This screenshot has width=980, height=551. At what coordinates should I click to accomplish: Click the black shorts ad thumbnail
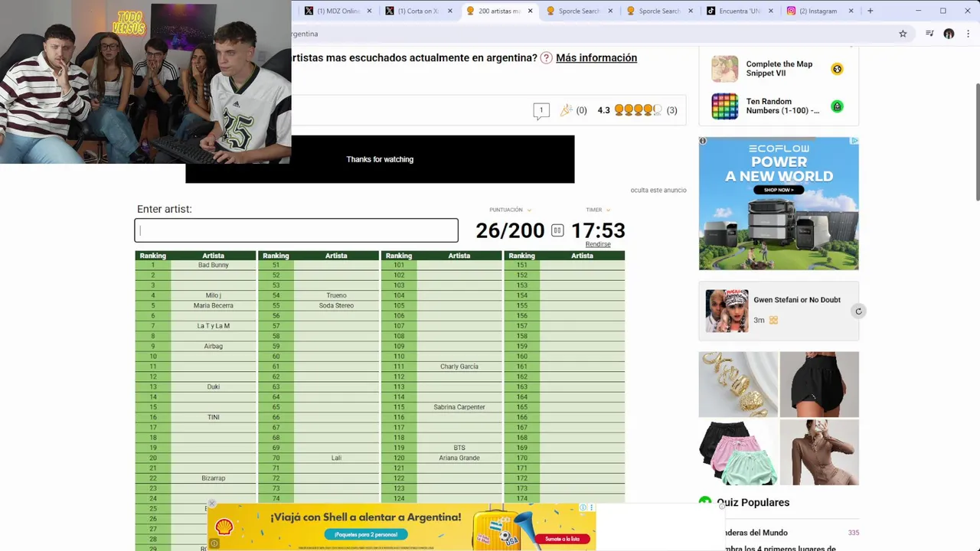(x=819, y=384)
